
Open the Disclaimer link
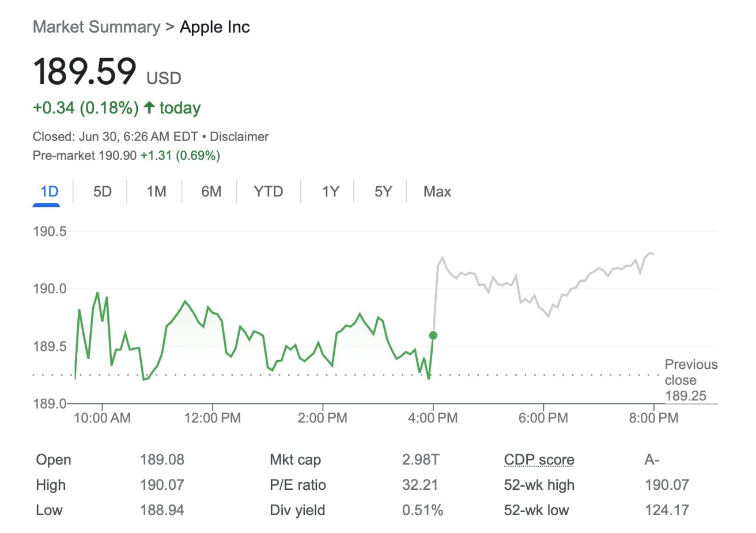pyautogui.click(x=239, y=137)
